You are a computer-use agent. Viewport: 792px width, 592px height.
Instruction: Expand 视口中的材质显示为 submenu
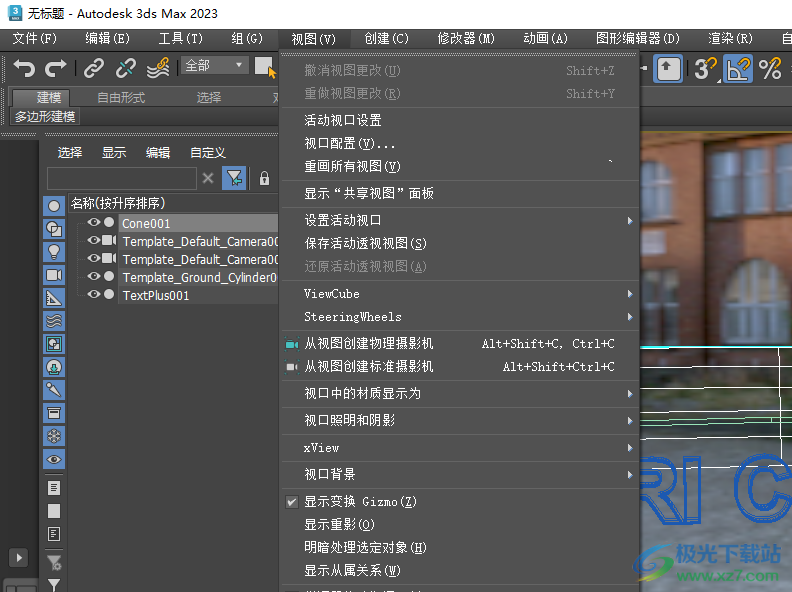tap(460, 393)
